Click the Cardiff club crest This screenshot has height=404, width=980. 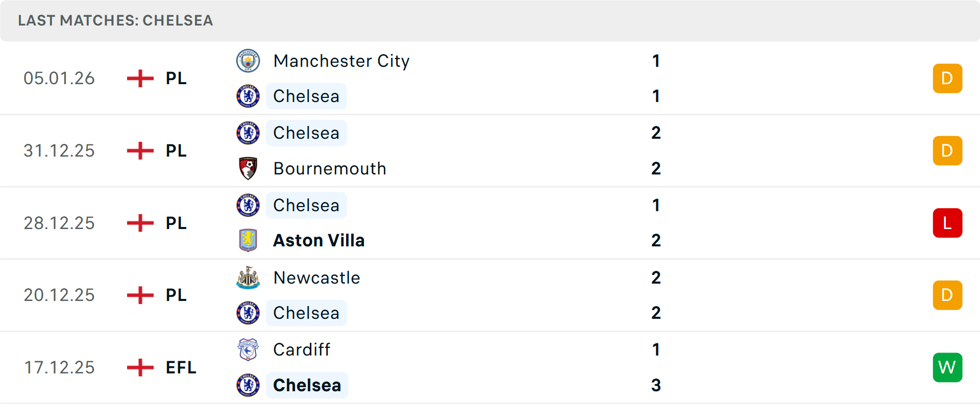[248, 350]
